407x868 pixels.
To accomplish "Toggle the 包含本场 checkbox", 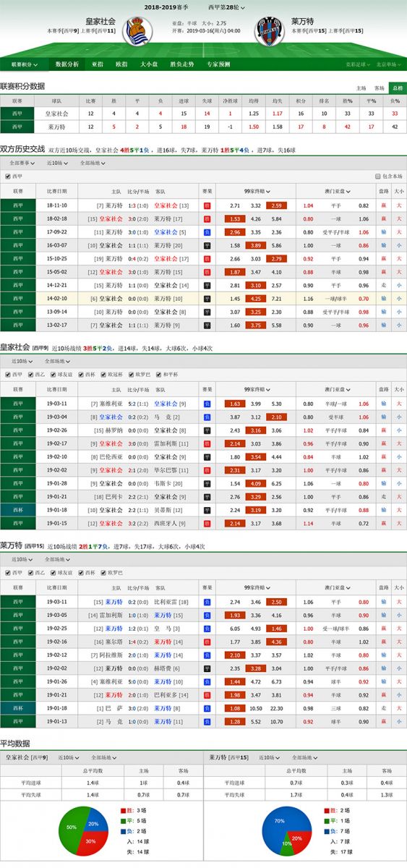I will [x=377, y=176].
